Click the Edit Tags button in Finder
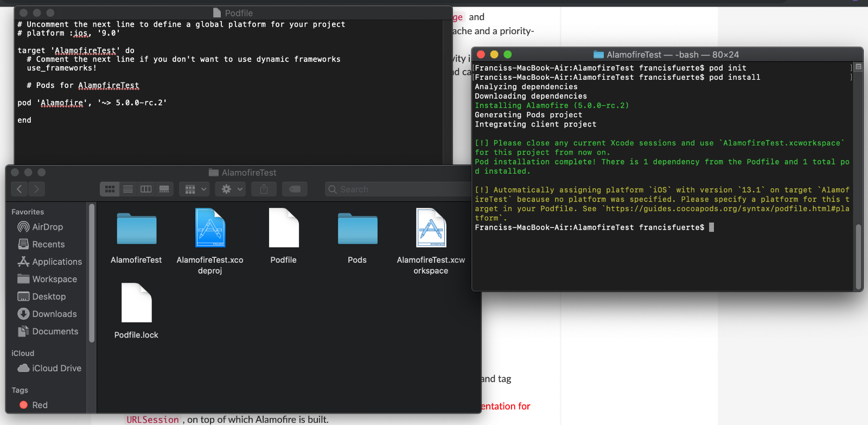The height and width of the screenshot is (425, 868). pyautogui.click(x=295, y=189)
